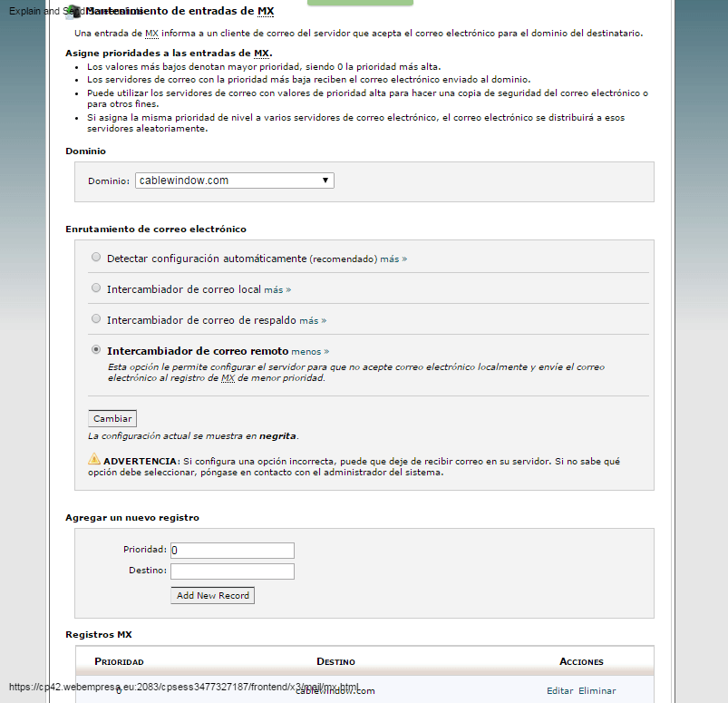This screenshot has width=728, height=703.
Task: Click the Prioridad column header
Action: coord(119,661)
